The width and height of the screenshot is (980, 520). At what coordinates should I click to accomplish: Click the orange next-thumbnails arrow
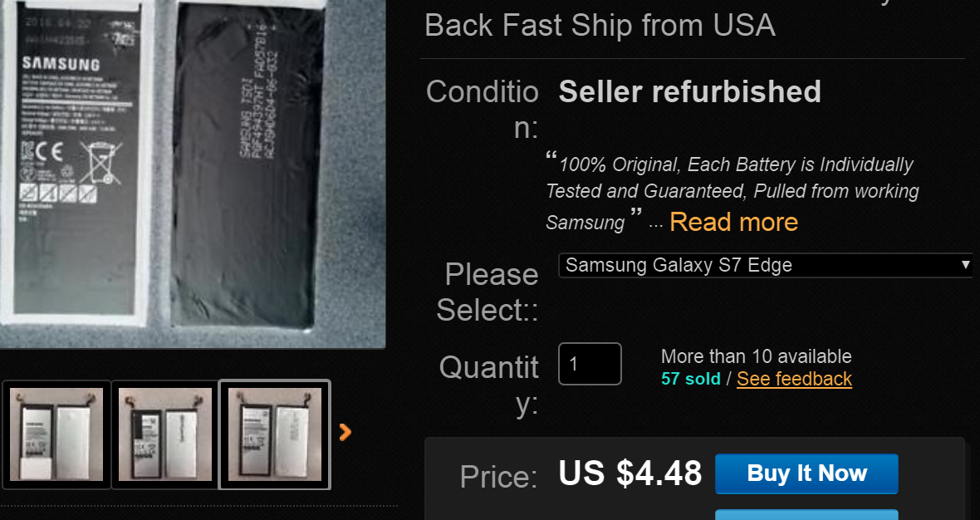[x=345, y=432]
